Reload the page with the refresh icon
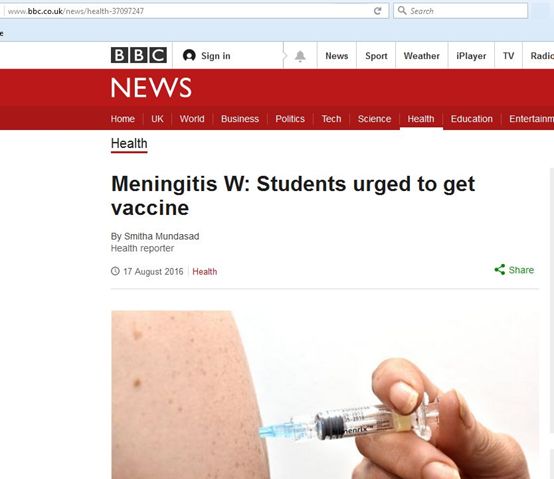Viewport: 554px width, 479px height. (378, 11)
